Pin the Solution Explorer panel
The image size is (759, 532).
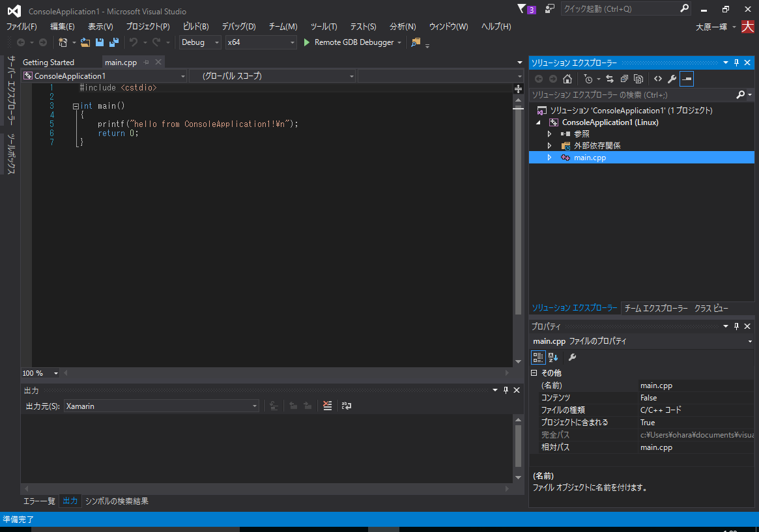[x=737, y=63]
